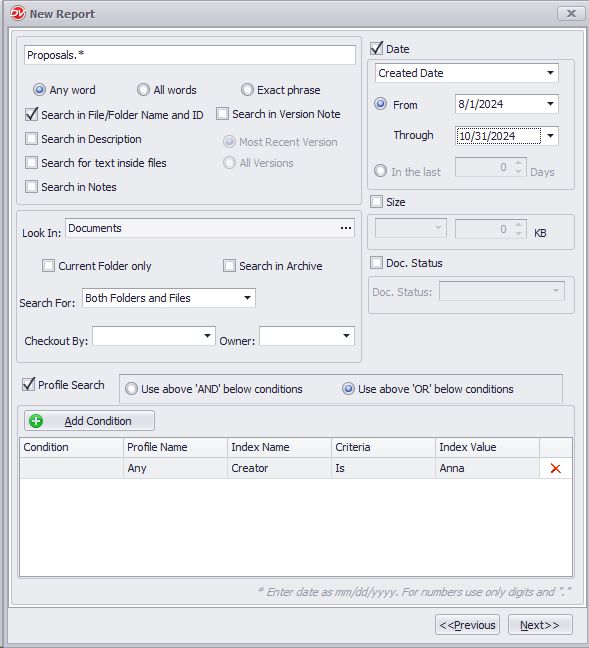Viewport: 589px width, 648px height.
Task: Click the app logo in New Report title bar
Action: pyautogui.click(x=17, y=14)
